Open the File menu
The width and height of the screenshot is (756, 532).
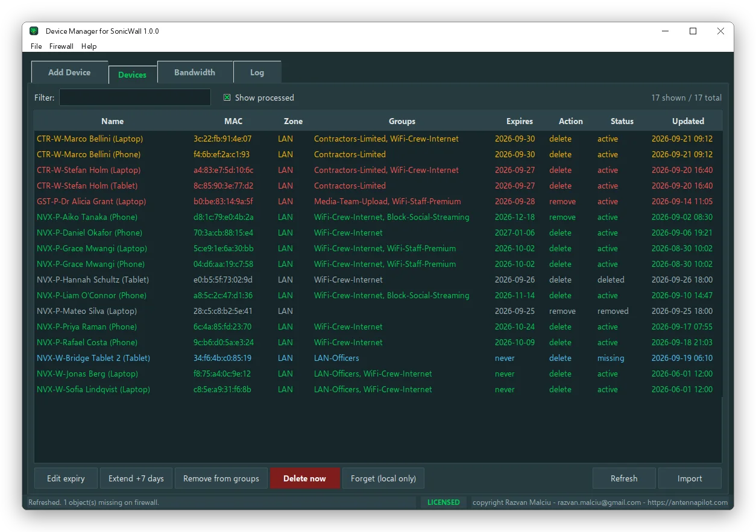[x=36, y=46]
